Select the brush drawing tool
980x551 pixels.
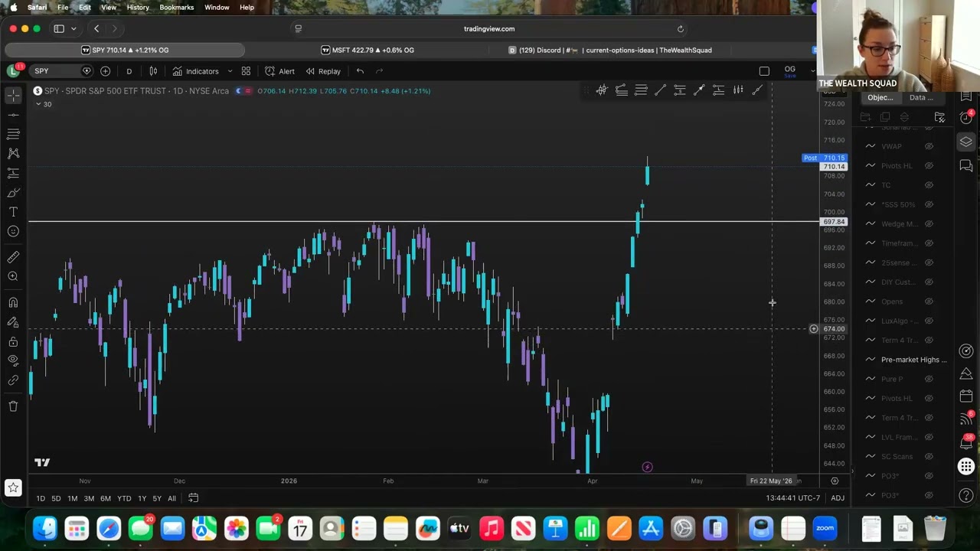click(13, 192)
